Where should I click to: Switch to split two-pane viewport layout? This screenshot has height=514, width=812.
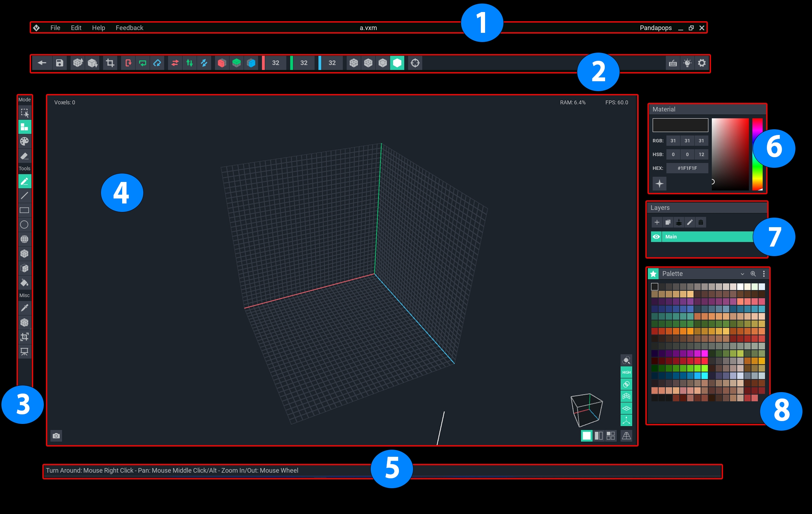pos(599,436)
